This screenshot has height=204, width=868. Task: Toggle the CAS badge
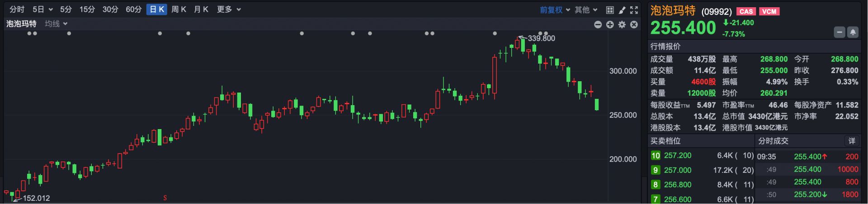click(x=746, y=12)
